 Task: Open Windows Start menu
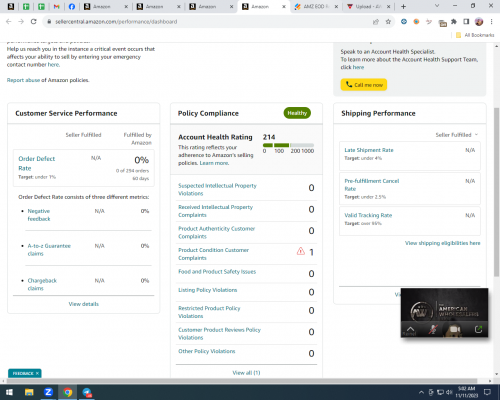pyautogui.click(x=9, y=392)
